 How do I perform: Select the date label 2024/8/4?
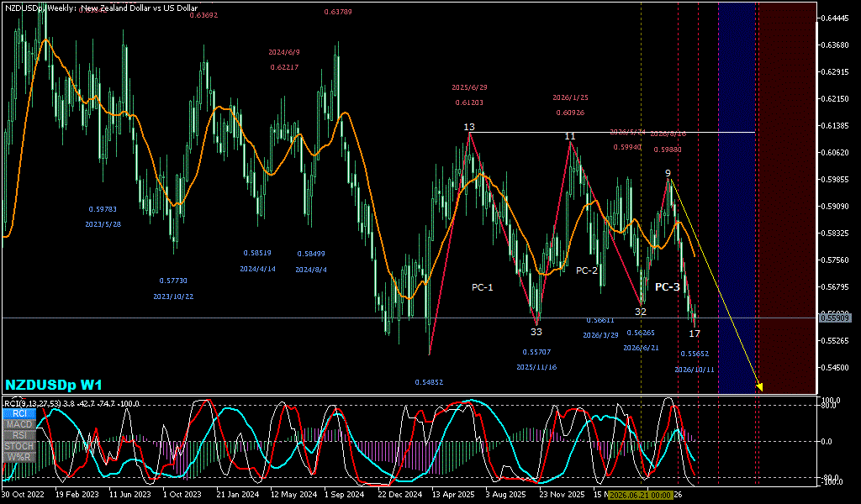pyautogui.click(x=311, y=270)
